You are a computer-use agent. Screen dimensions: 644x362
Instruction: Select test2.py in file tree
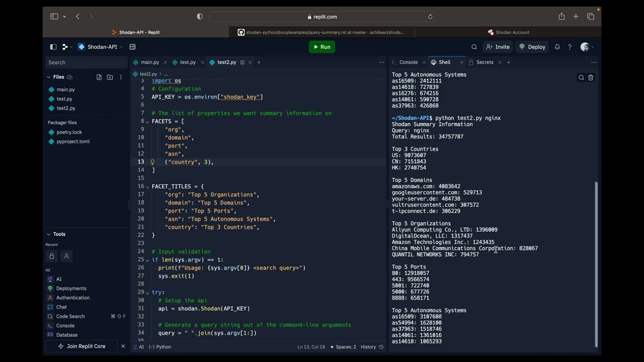[x=65, y=108]
